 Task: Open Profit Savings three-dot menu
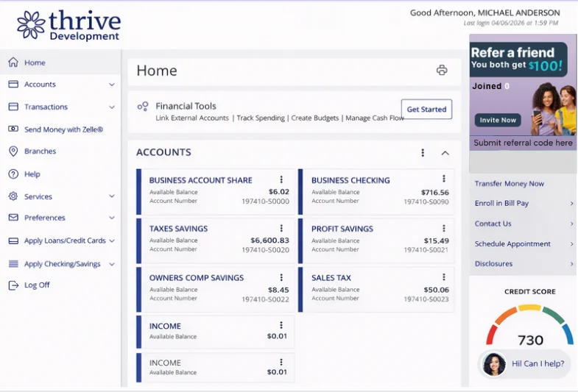(444, 228)
